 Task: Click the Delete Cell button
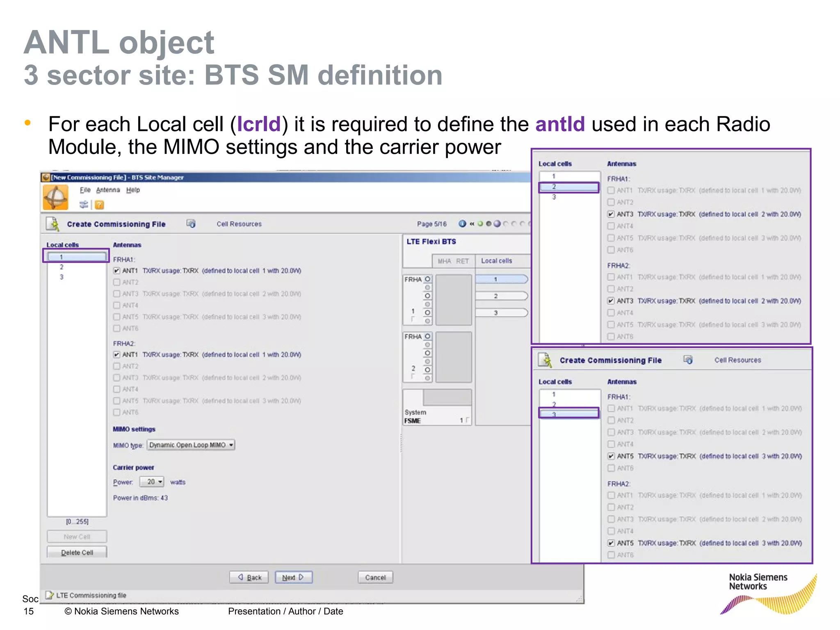point(77,552)
